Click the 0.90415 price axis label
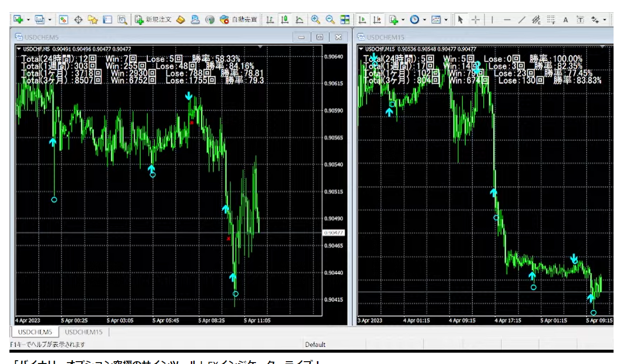The image size is (623, 364). pyautogui.click(x=334, y=300)
